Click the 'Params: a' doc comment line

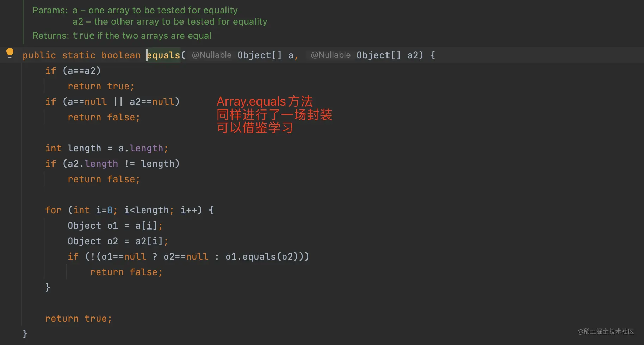tap(135, 10)
